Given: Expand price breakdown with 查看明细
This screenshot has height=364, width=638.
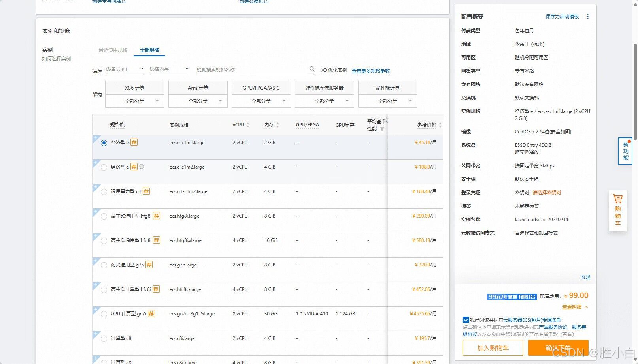Looking at the screenshot, I should pyautogui.click(x=572, y=307).
